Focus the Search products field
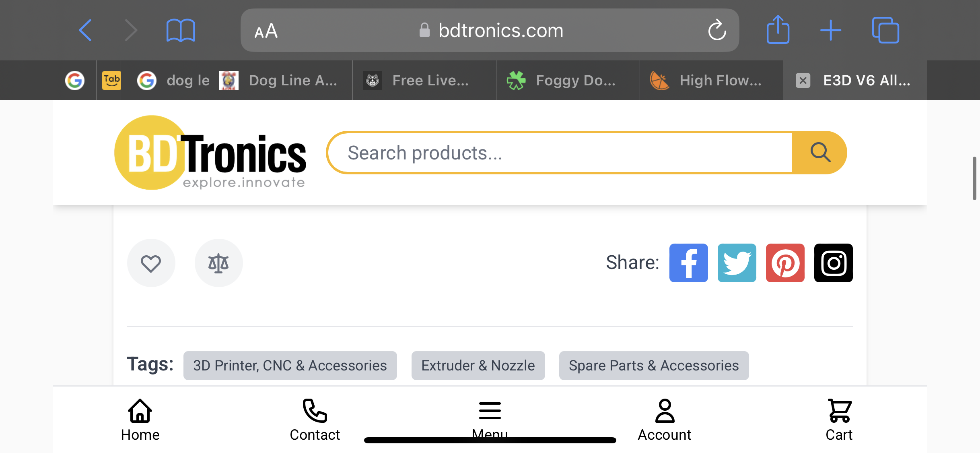980x453 pixels. tap(559, 153)
